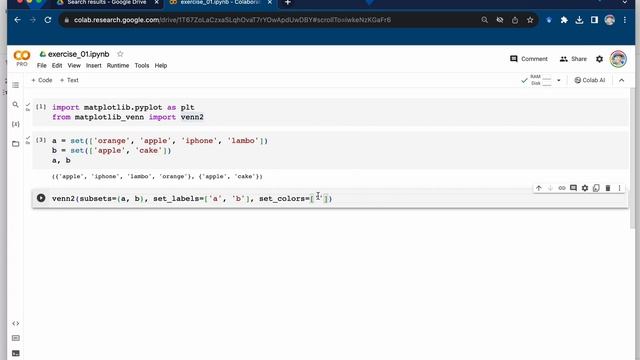Screen dimensions: 640x360
Task: Click the RAM Disk resource indicator
Action: (x=536, y=80)
